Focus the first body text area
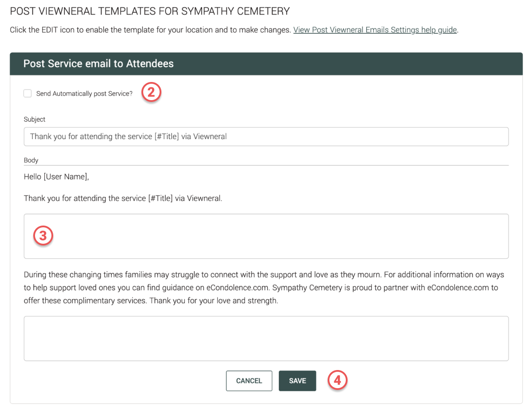Screen dimensions: 532x413 [266, 236]
